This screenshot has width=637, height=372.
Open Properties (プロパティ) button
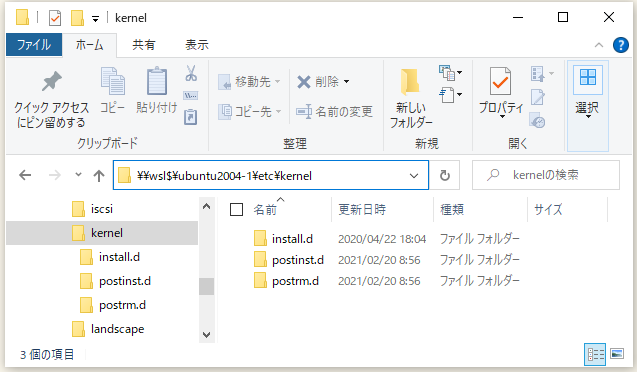501,93
